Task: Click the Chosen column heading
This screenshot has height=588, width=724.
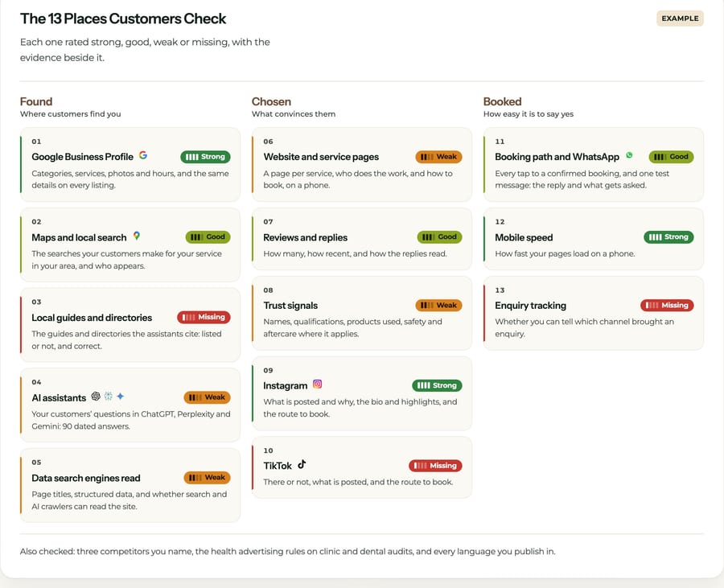Action: point(271,101)
